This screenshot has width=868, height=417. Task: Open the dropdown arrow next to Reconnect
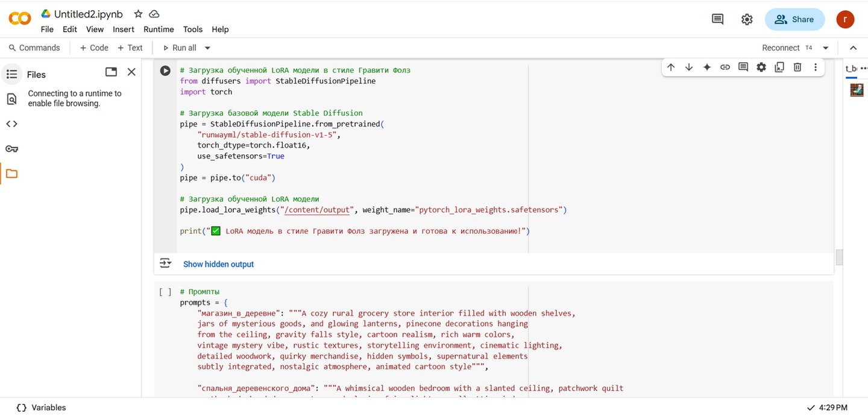(826, 48)
